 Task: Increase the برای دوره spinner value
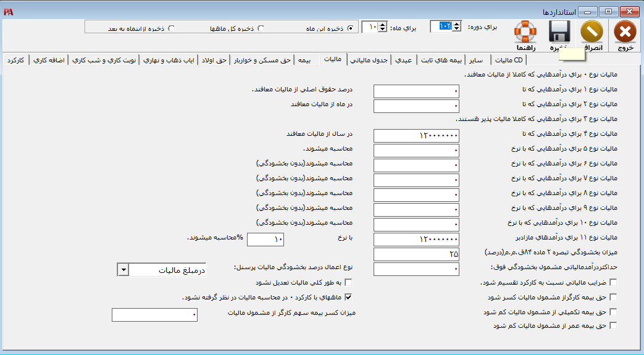458,24
